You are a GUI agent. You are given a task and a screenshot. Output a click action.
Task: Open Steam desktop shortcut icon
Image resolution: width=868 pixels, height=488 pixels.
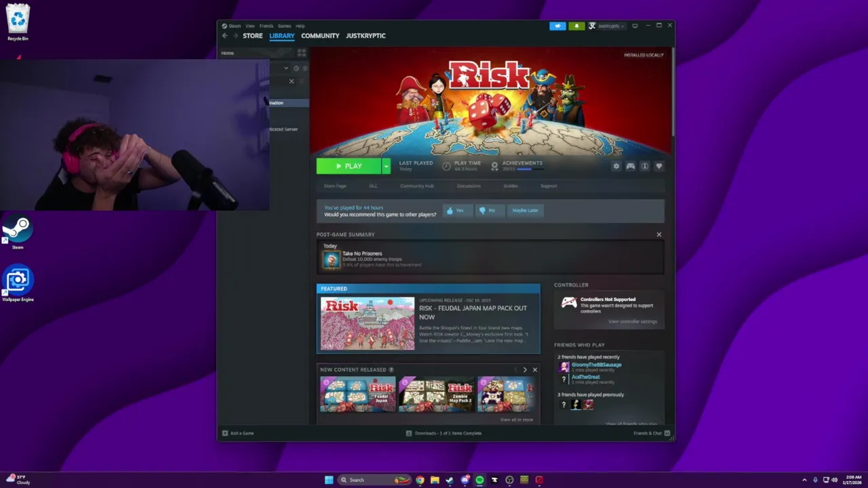click(18, 232)
